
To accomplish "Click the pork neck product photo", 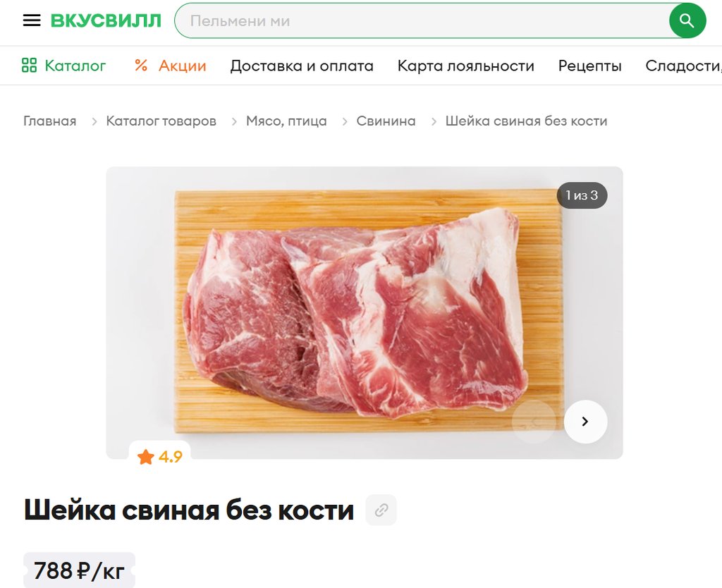I will coord(365,312).
